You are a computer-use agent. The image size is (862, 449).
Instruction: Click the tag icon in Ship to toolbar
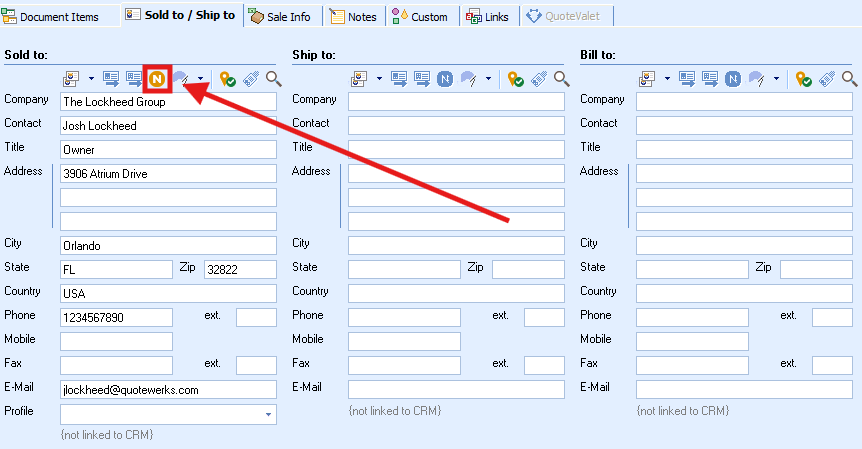click(539, 79)
